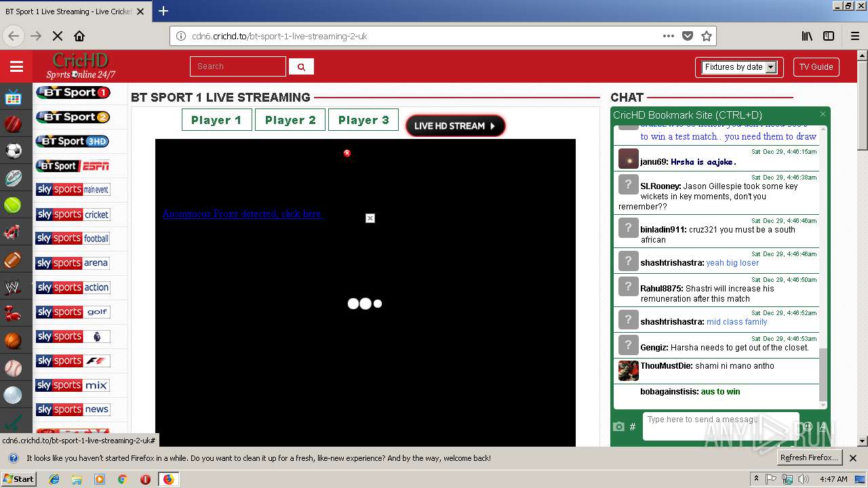
Task: Close the CricHD Bookmark chat header
Action: tap(823, 115)
